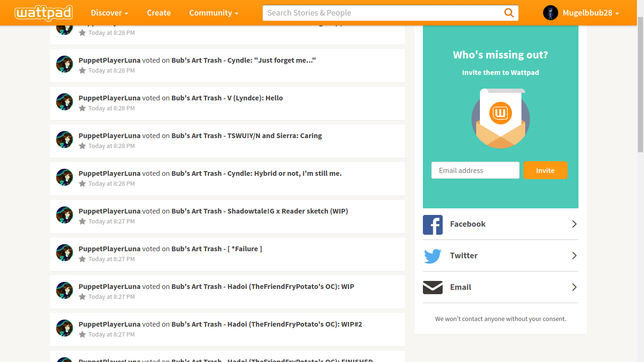This screenshot has height=362, width=644.
Task: Expand the Community dropdown menu
Action: click(214, 13)
